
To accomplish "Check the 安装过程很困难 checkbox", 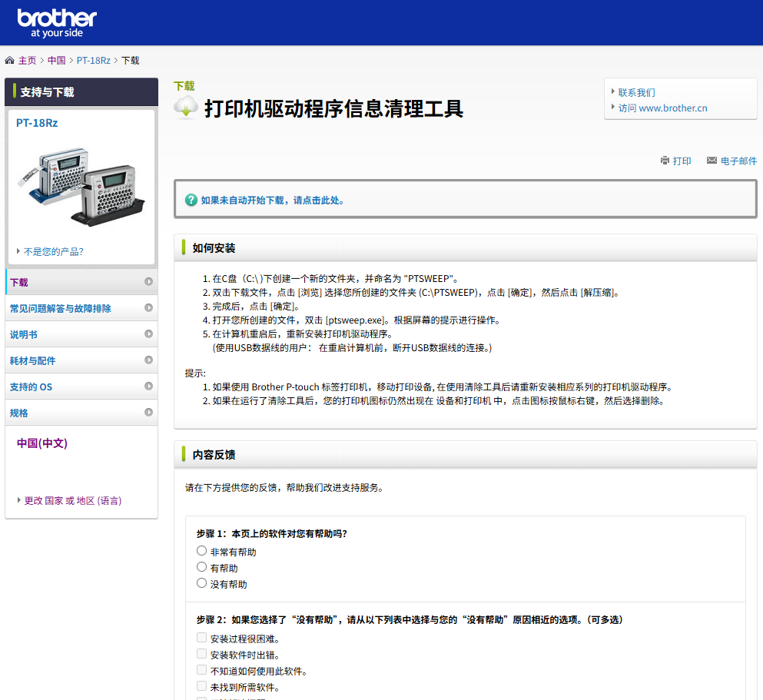I will [202, 638].
